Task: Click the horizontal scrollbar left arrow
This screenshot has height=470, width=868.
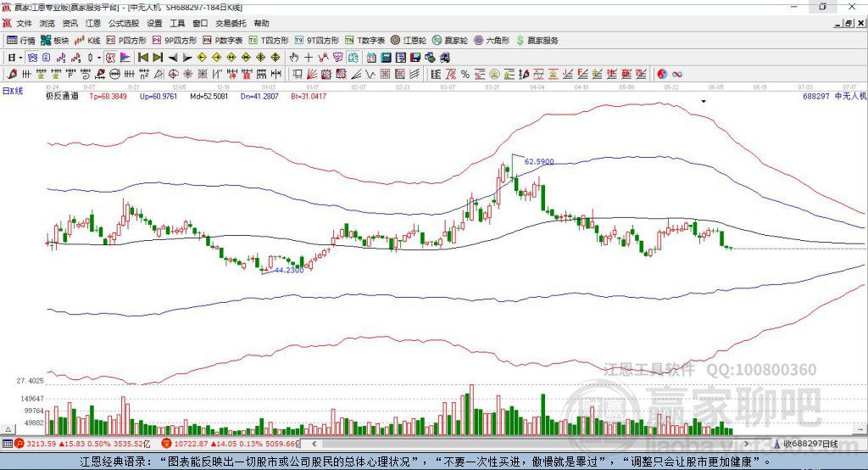Action: [x=314, y=444]
